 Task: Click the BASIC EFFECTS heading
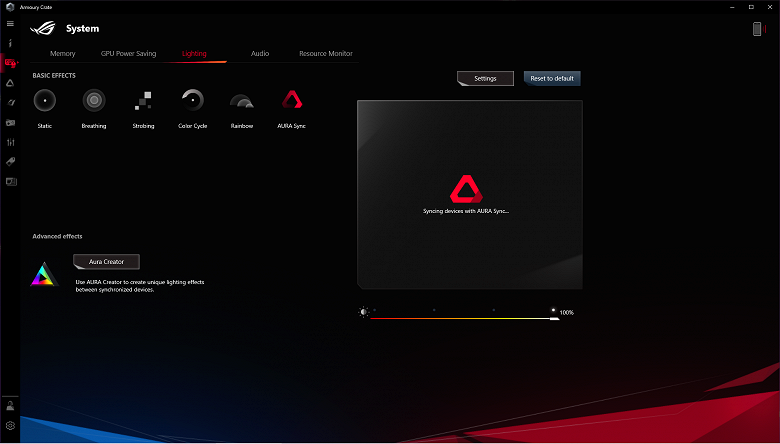(x=54, y=76)
